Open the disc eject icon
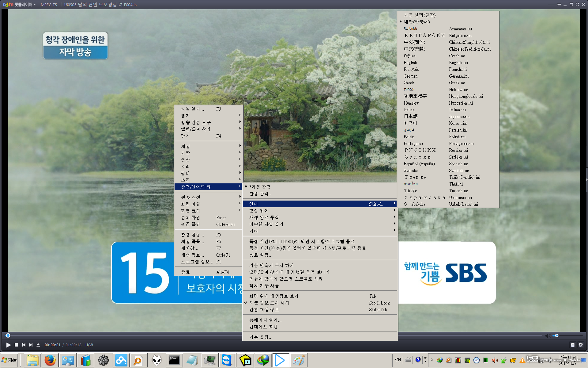 [x=38, y=345]
